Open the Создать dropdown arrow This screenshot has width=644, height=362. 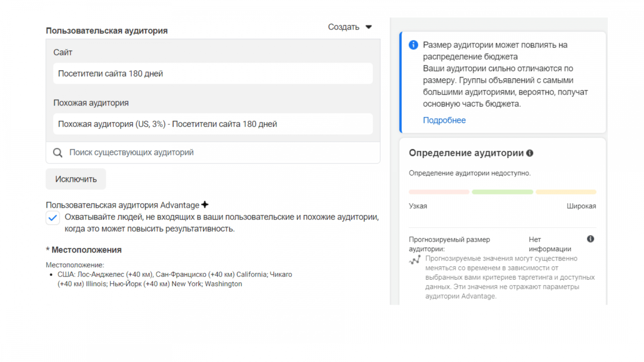pos(369,27)
